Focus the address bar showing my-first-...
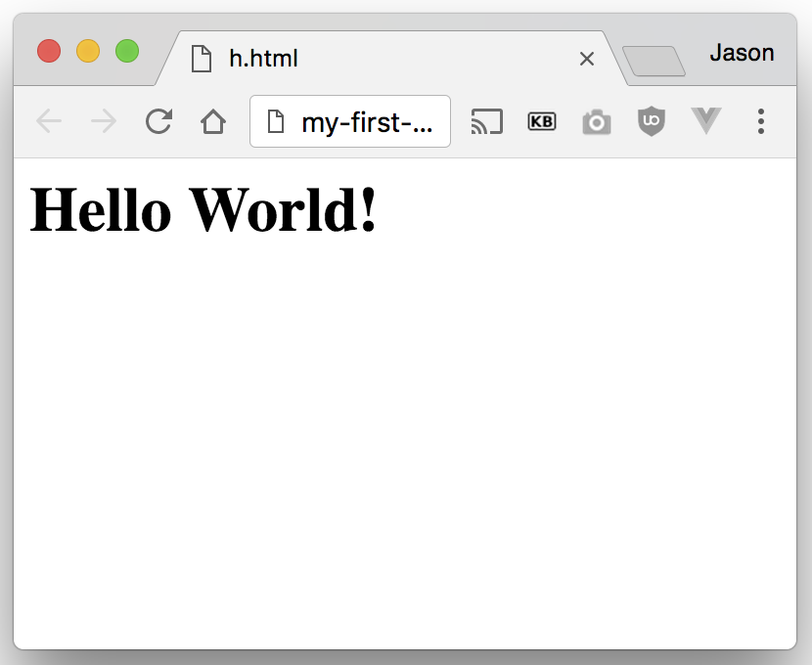 point(367,121)
